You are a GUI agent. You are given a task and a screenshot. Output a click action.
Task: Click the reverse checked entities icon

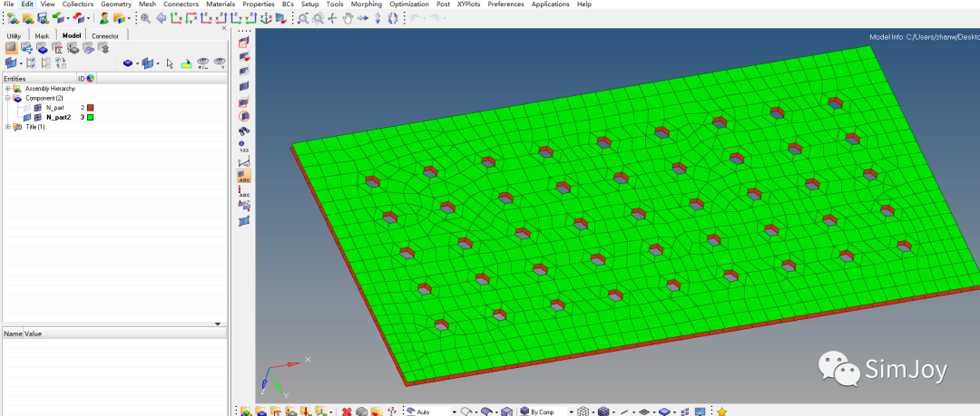coord(61,63)
